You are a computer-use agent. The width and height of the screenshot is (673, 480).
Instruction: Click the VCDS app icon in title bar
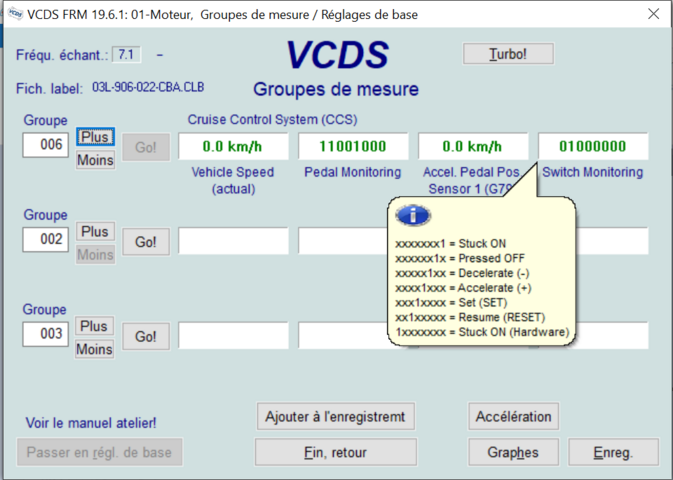15,14
